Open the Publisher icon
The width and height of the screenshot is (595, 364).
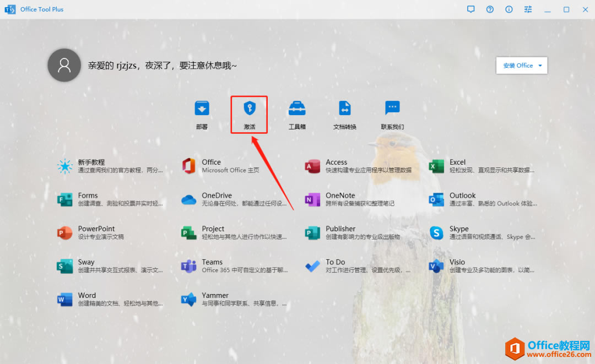click(312, 233)
